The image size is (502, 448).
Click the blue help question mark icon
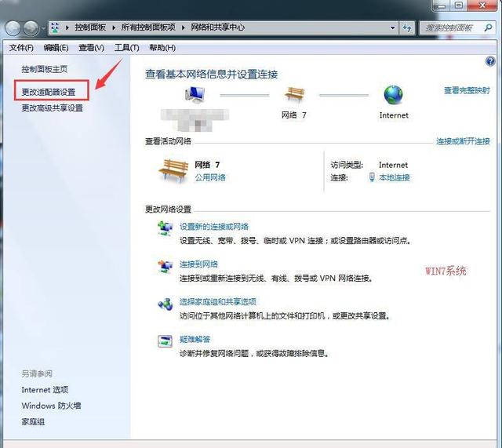tap(490, 61)
